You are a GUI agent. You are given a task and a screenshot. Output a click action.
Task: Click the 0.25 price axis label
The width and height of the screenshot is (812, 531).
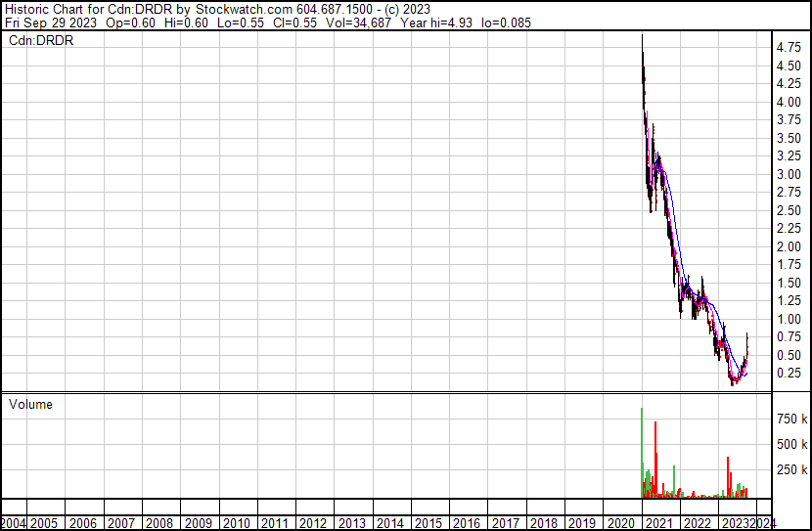pyautogui.click(x=789, y=374)
